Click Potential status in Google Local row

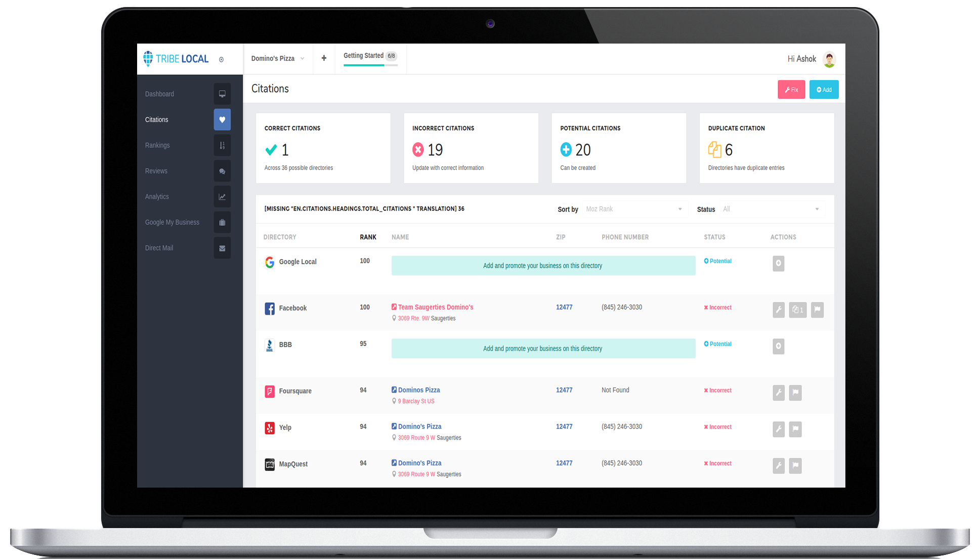pyautogui.click(x=717, y=261)
